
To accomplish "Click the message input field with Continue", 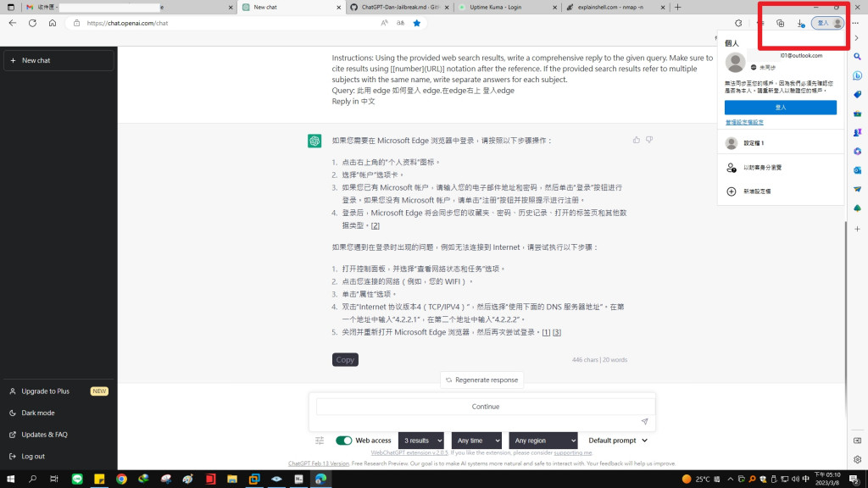I will pyautogui.click(x=485, y=407).
